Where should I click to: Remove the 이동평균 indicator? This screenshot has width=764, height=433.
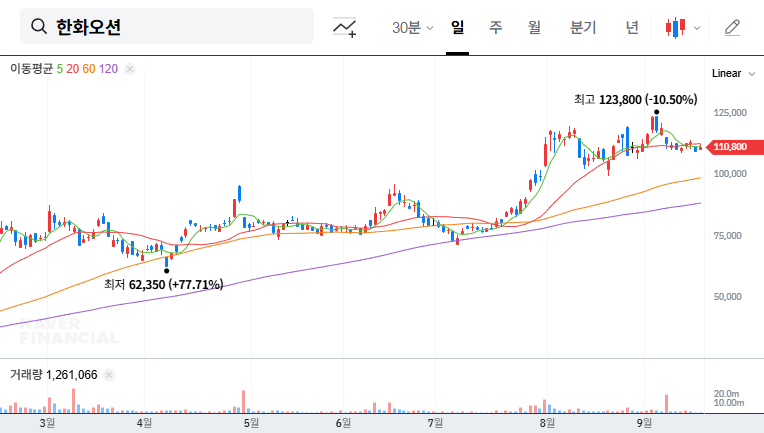point(130,69)
